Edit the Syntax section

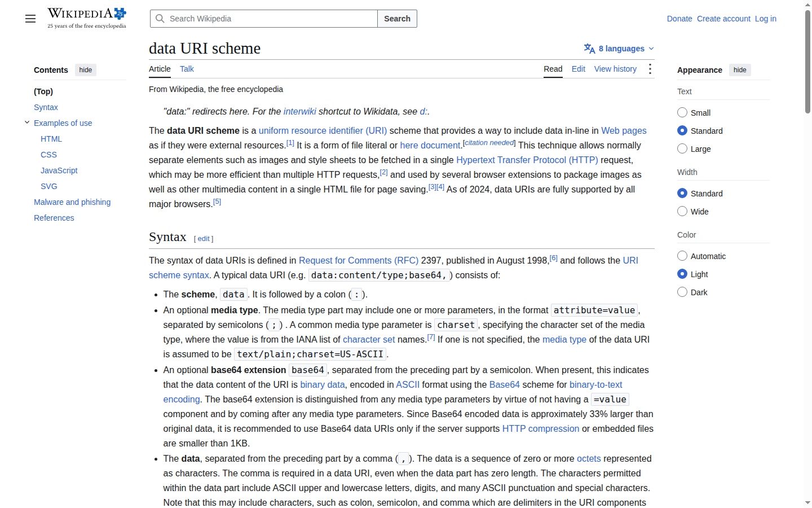click(204, 239)
